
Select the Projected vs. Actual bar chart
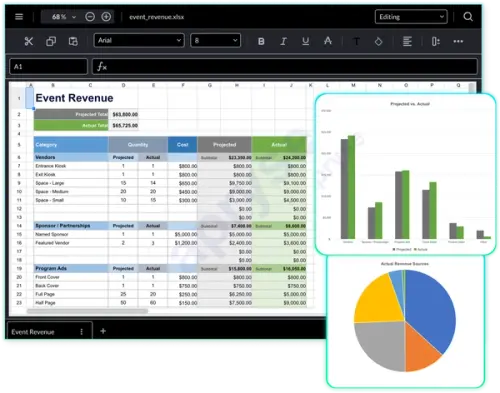(x=406, y=174)
